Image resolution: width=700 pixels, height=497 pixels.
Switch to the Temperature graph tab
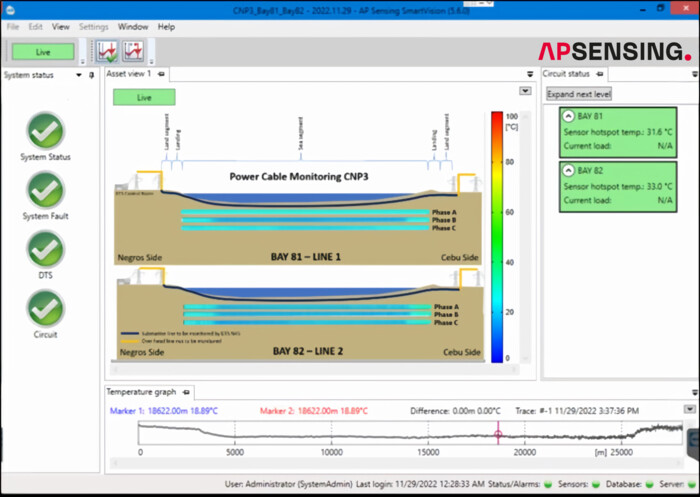pyautogui.click(x=140, y=392)
